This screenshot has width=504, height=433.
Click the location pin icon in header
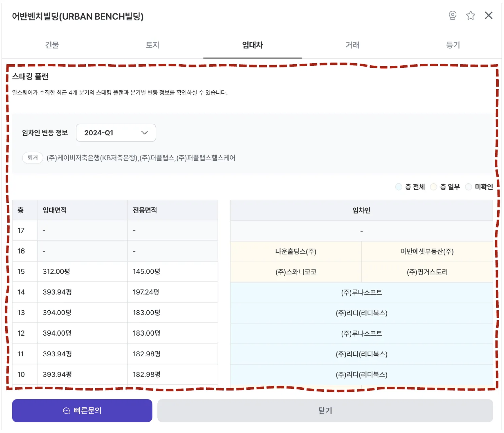pyautogui.click(x=452, y=16)
